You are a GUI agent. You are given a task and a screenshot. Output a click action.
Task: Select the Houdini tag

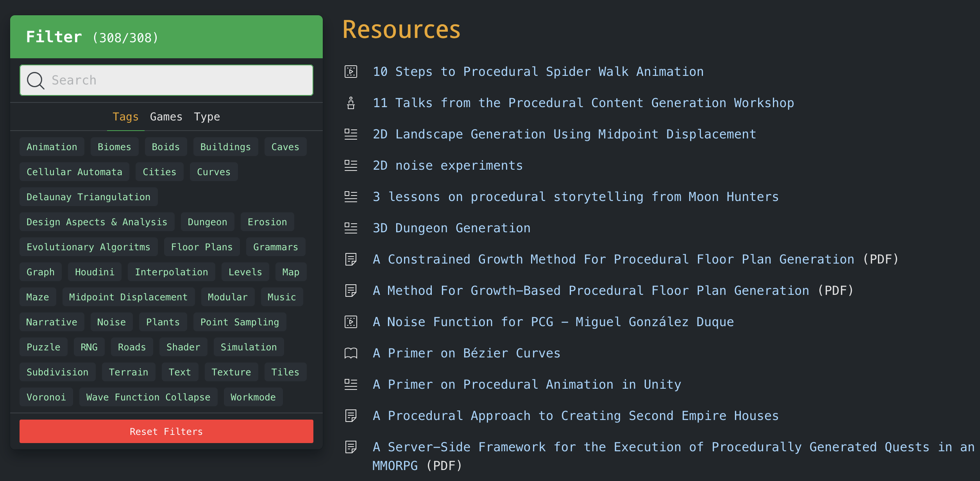pyautogui.click(x=95, y=272)
